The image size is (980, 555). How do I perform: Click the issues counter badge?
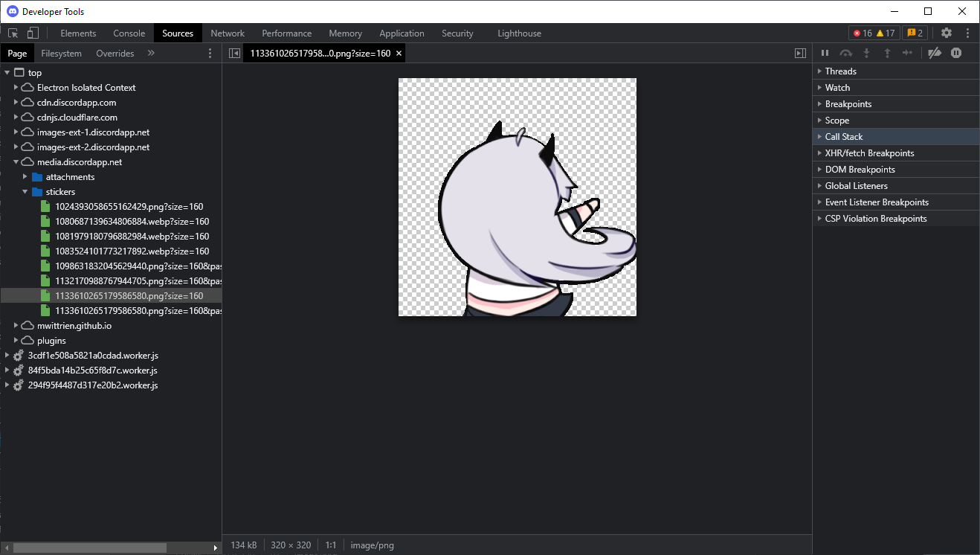915,33
